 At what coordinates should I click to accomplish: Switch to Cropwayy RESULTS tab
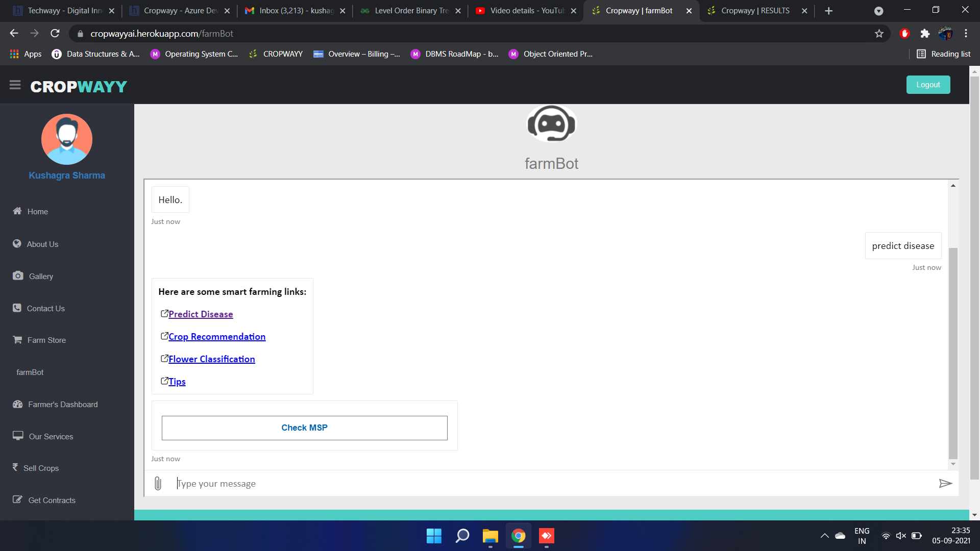755,11
